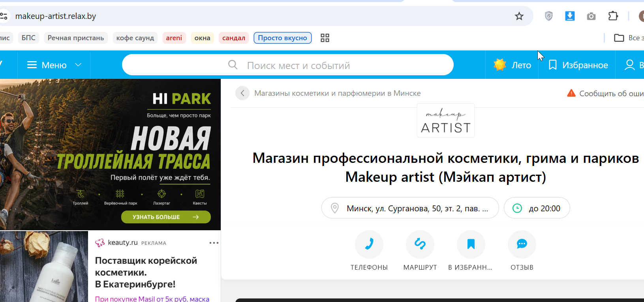Click the В ИЗБРАНН... label
Screen dimensions: 644x302
pyautogui.click(x=470, y=267)
